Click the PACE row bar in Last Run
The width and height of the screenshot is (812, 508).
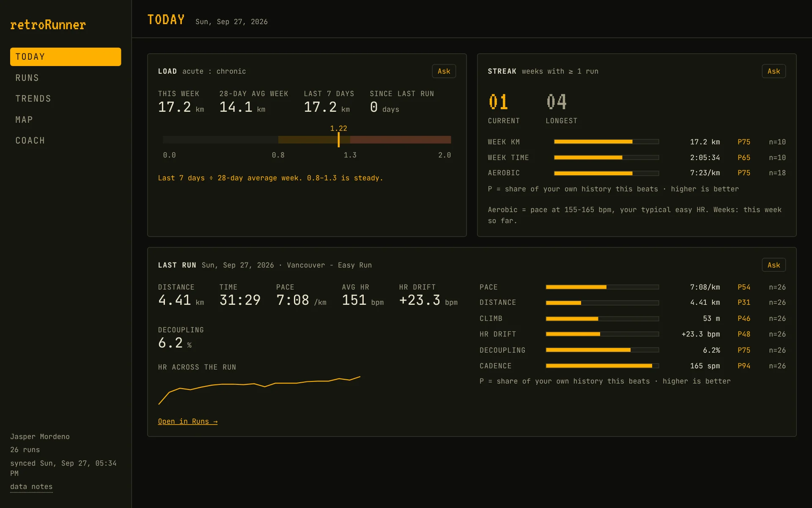coord(602,287)
